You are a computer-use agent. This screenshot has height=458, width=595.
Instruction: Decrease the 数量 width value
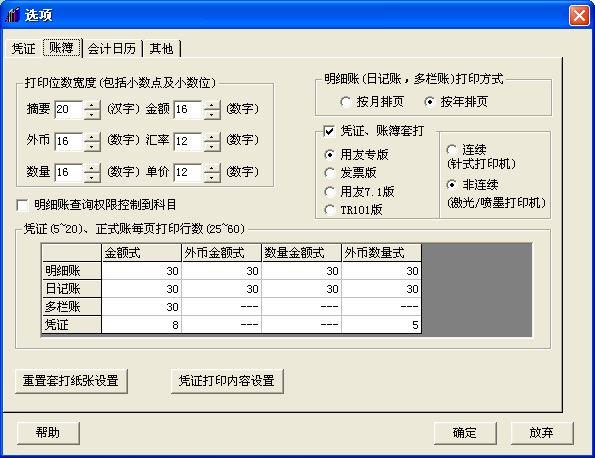pyautogui.click(x=92, y=177)
